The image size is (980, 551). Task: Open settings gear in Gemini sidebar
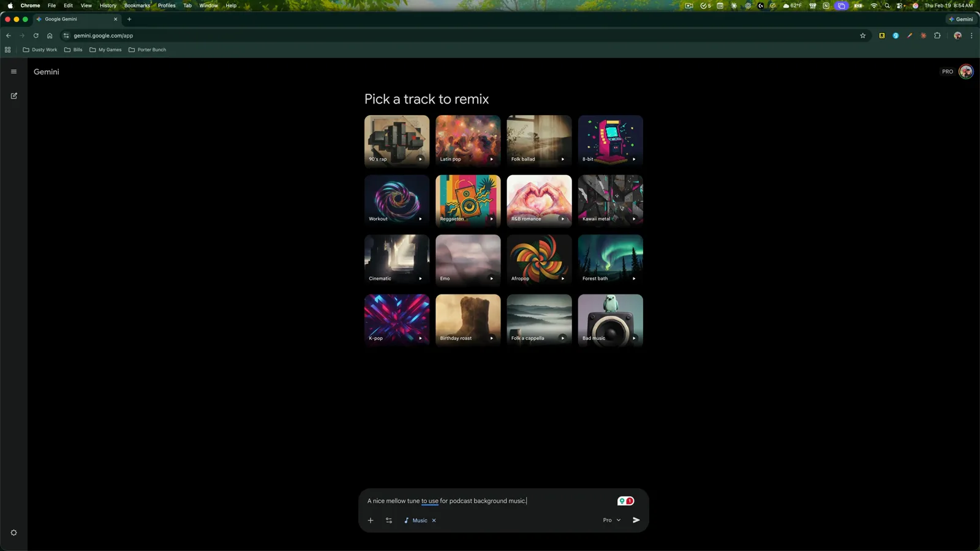(13, 533)
